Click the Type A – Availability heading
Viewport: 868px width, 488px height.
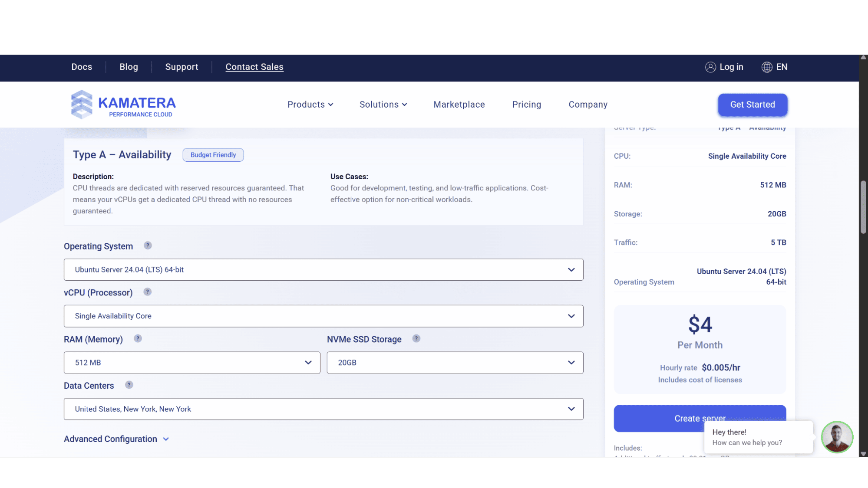pos(122,155)
